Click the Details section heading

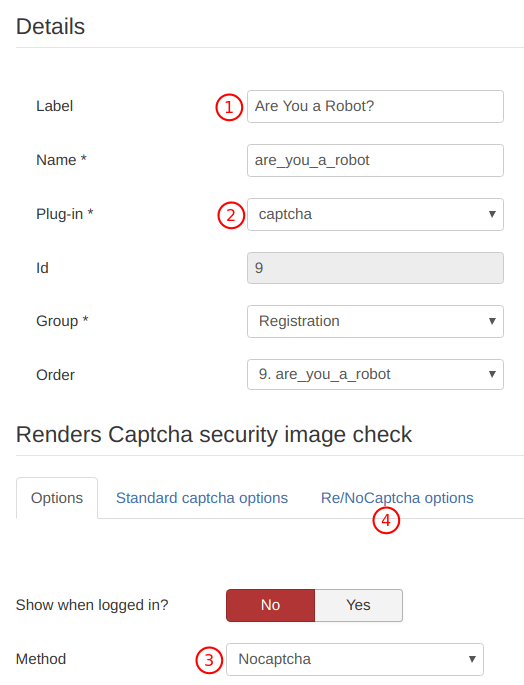click(50, 26)
